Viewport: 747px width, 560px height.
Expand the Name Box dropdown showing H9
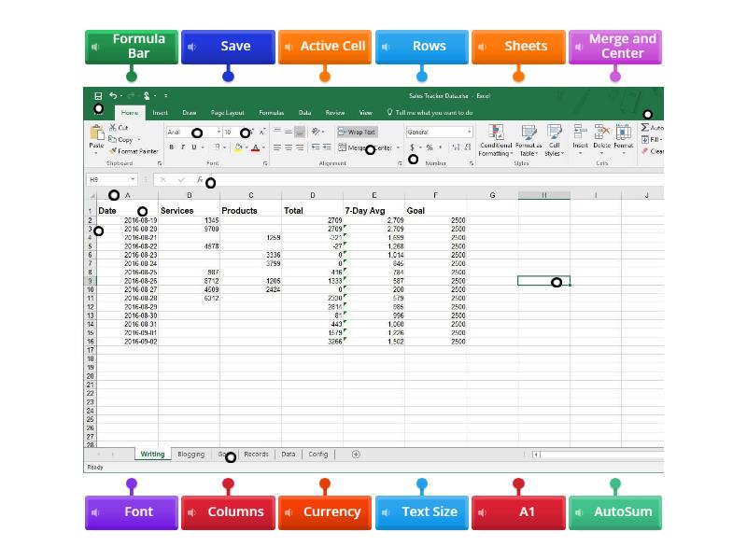pyautogui.click(x=133, y=179)
